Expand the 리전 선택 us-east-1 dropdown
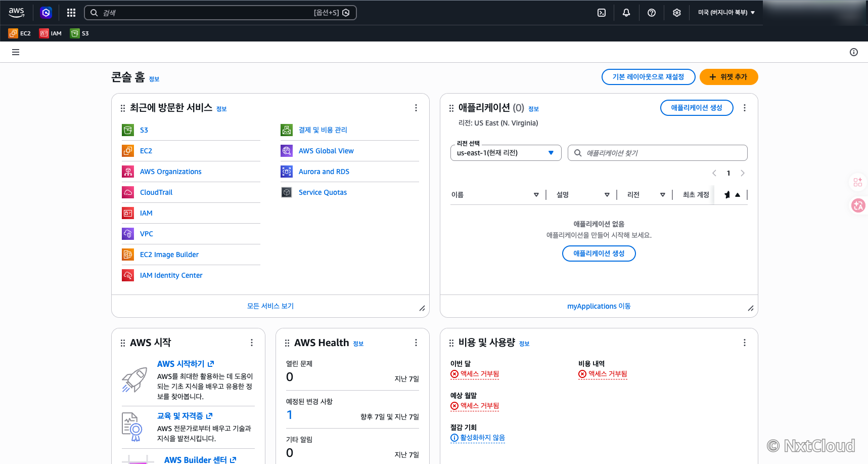The image size is (868, 464). (x=506, y=153)
